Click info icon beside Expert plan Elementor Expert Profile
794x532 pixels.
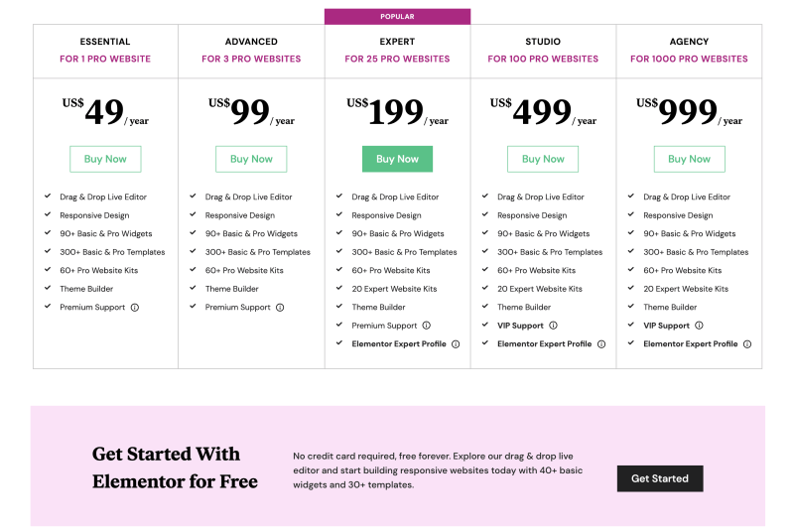456,344
